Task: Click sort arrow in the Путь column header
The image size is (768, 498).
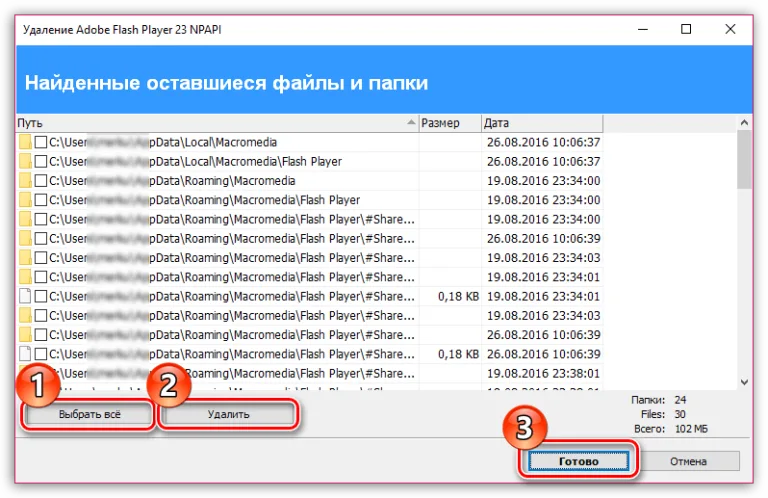Action: pyautogui.click(x=411, y=122)
